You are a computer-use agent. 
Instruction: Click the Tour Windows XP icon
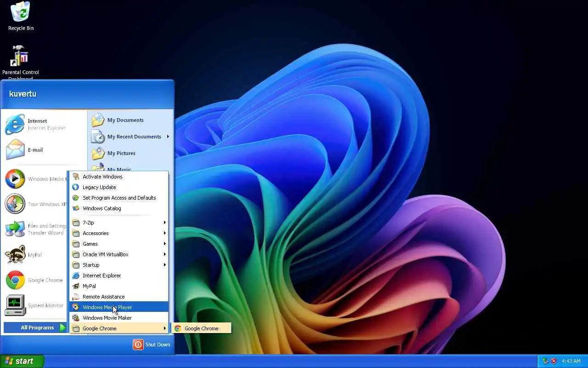click(x=15, y=204)
